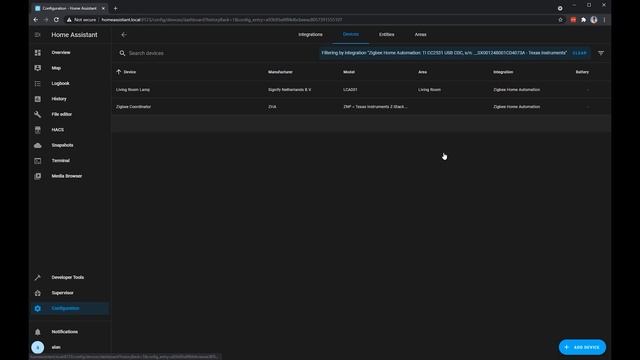Open the filter menu icon

tap(601, 53)
